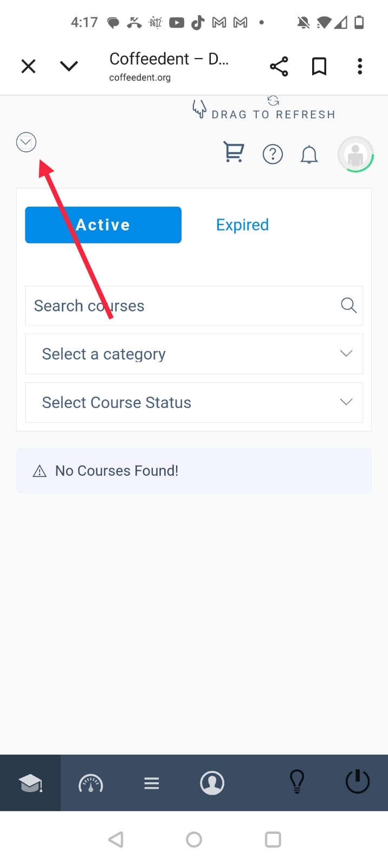Viewport: 388px width, 868px height.
Task: Tap the search magnifier icon
Action: tap(348, 305)
